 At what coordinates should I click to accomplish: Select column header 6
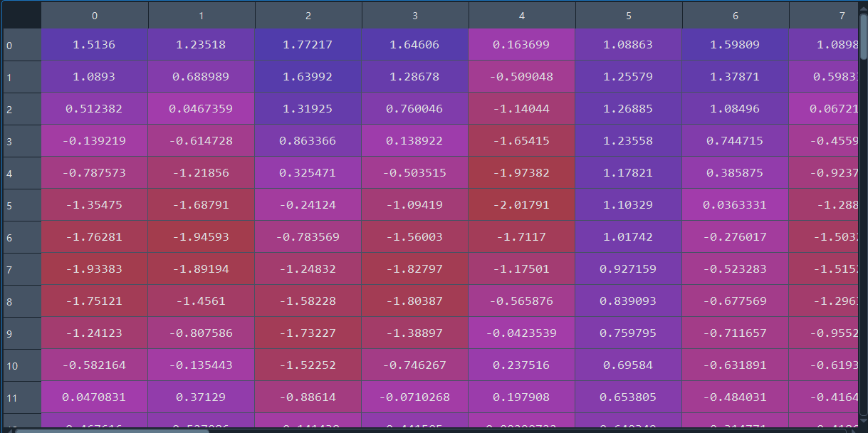pyautogui.click(x=736, y=15)
